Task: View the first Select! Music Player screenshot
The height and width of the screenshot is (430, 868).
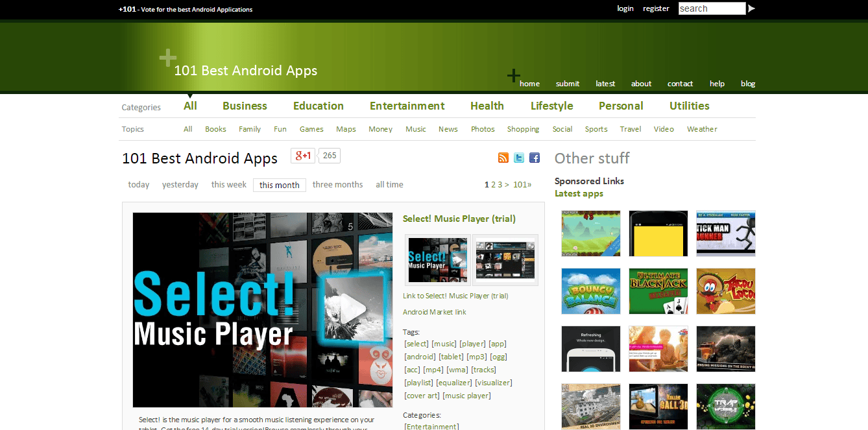Action: point(438,260)
